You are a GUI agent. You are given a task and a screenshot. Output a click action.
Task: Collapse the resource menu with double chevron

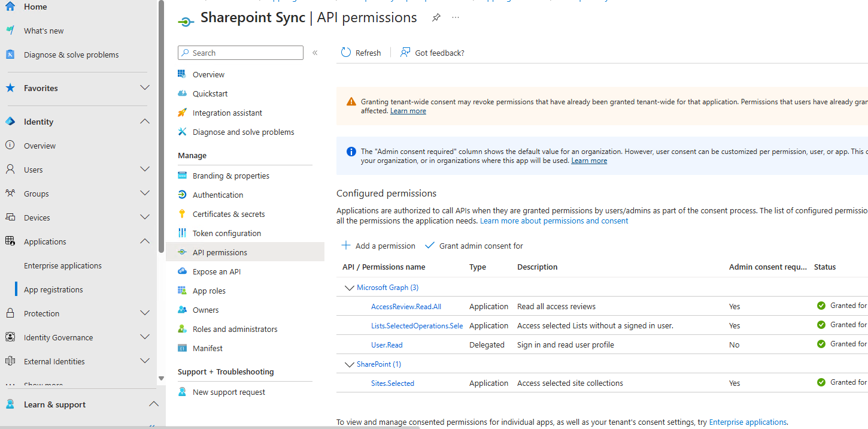[315, 53]
